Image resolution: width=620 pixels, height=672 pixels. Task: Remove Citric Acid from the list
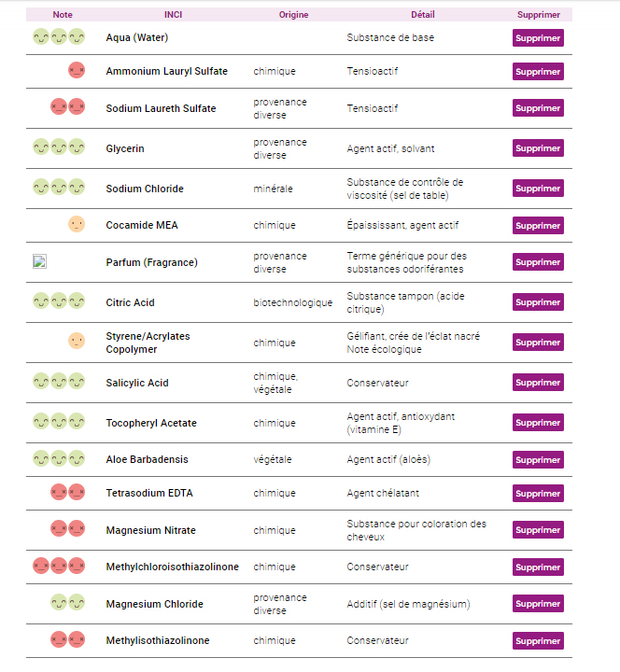(538, 302)
